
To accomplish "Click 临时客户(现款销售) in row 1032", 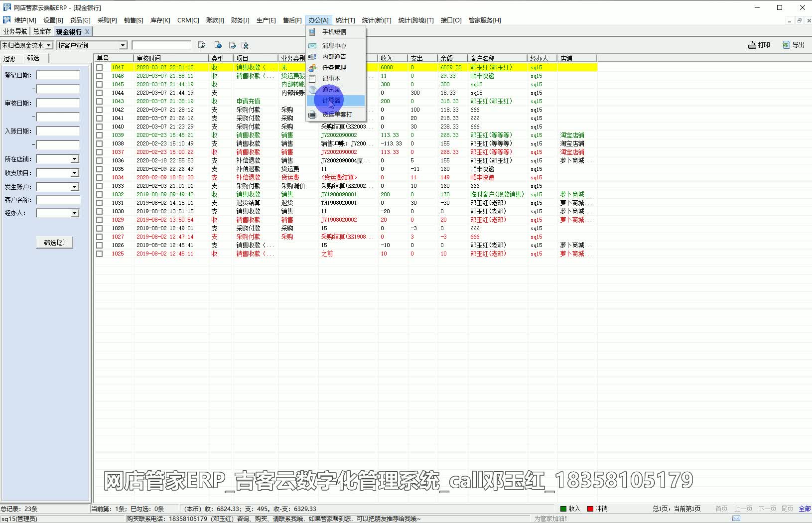I will (497, 194).
